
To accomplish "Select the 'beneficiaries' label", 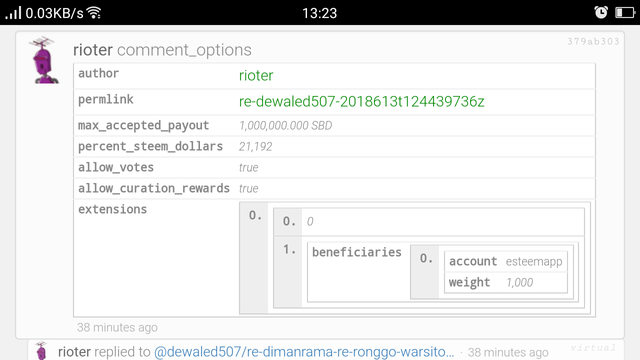I will [357, 252].
